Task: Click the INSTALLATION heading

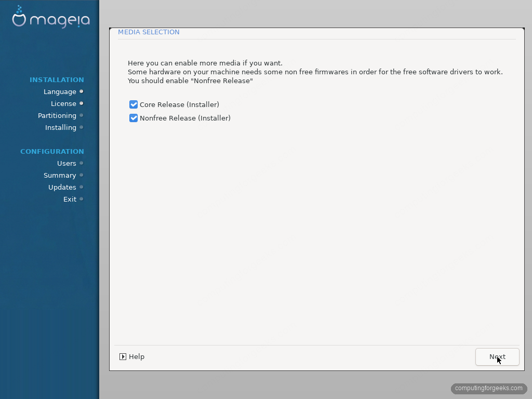Action: pyautogui.click(x=57, y=79)
